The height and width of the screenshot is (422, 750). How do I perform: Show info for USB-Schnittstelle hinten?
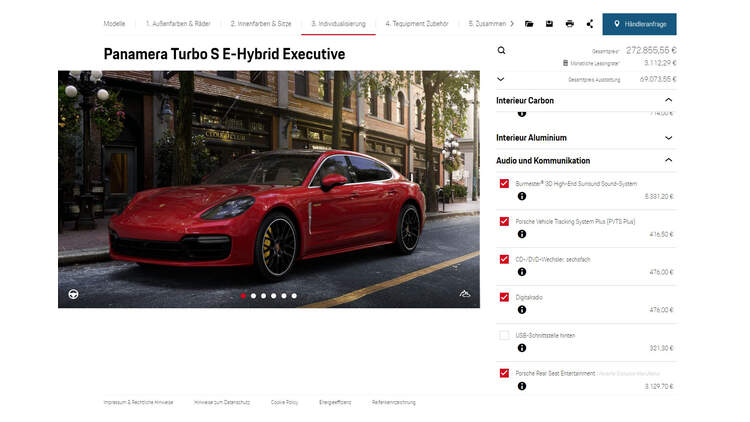(522, 348)
